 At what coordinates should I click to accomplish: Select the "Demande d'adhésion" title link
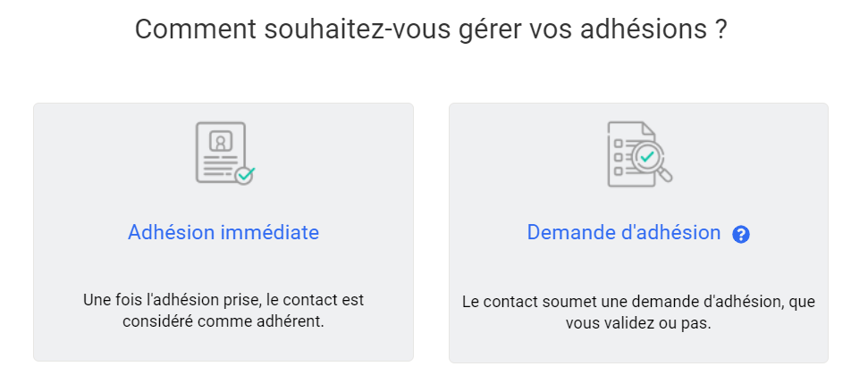624,233
